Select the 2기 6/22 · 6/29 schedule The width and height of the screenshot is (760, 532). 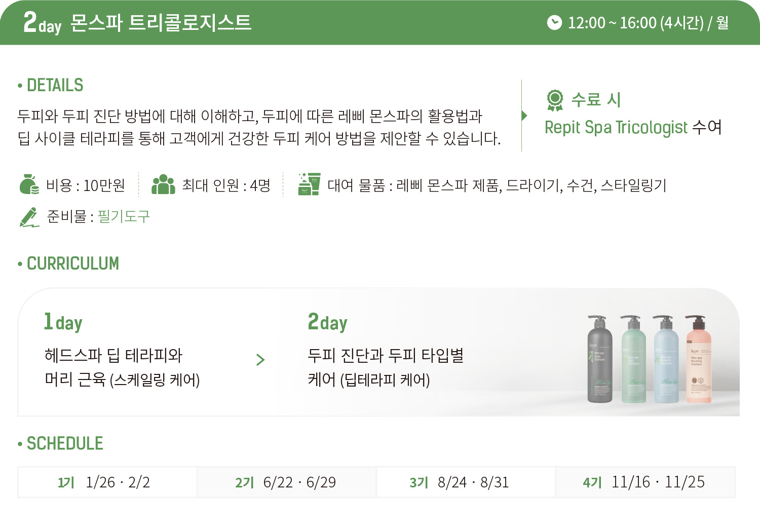tap(287, 482)
